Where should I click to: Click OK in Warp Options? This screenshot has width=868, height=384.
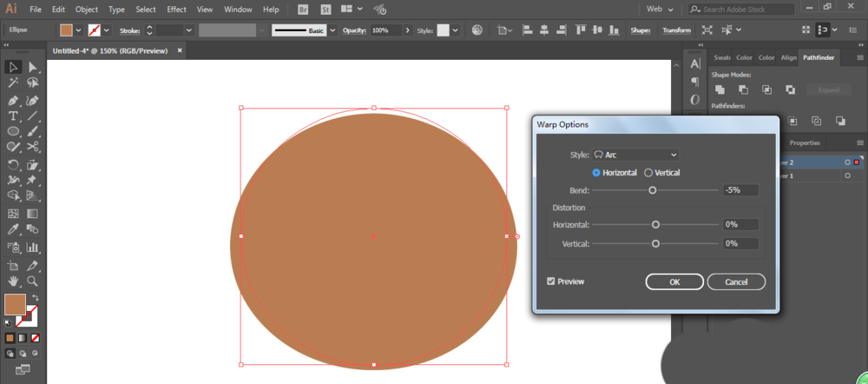coord(674,281)
